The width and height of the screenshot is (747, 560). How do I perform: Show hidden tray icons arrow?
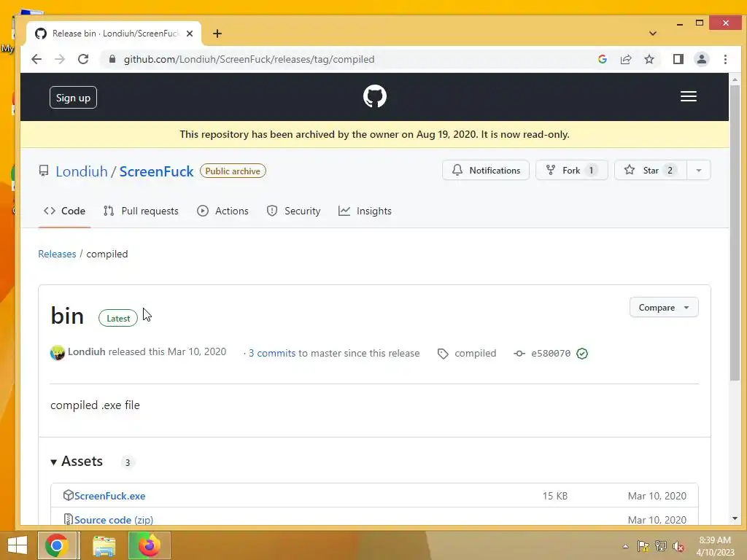[625, 546]
